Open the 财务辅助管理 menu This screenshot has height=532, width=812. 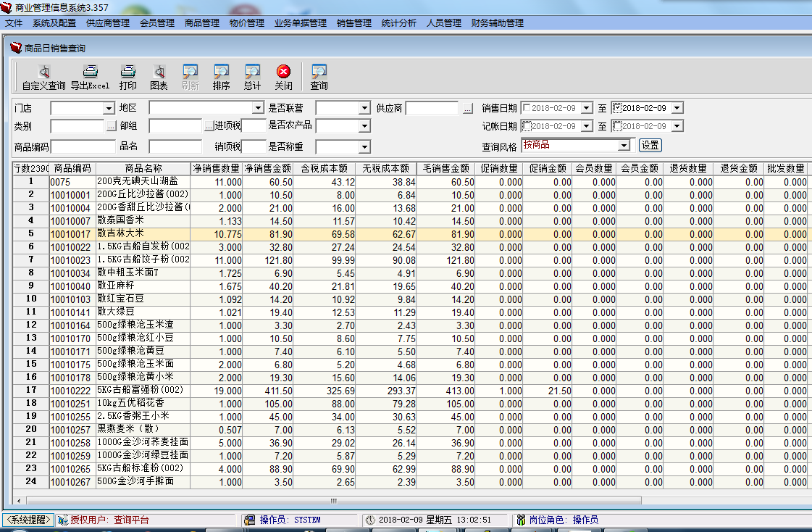(497, 22)
